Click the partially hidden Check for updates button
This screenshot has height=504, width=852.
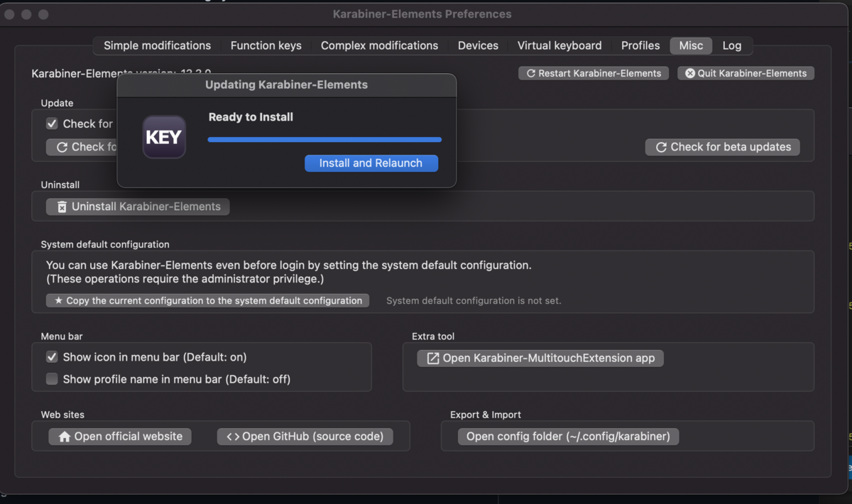[x=82, y=147]
